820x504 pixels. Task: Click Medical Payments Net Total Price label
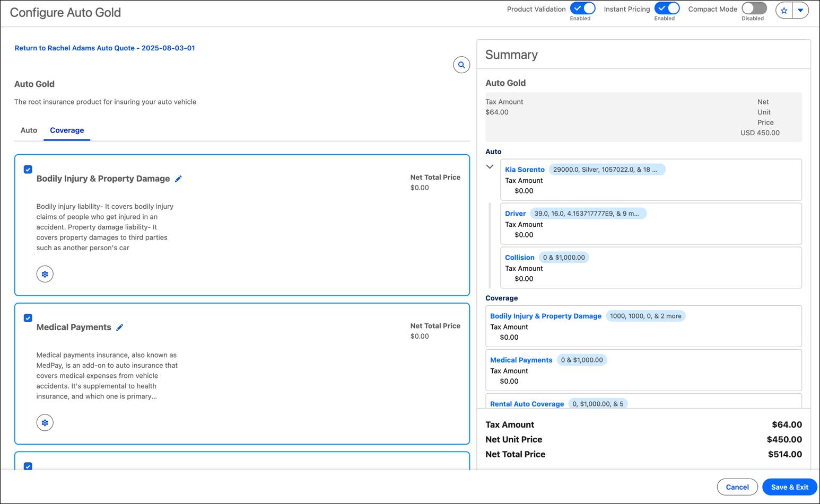click(435, 326)
